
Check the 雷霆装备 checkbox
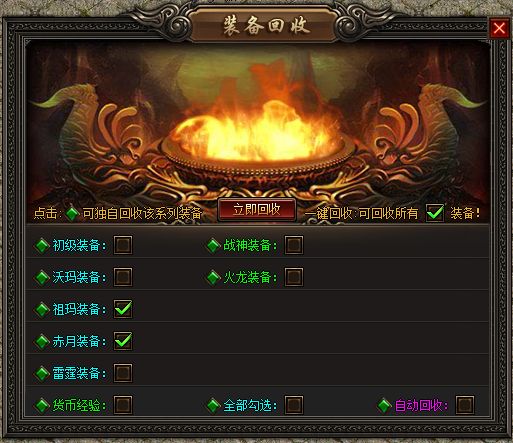click(x=123, y=373)
